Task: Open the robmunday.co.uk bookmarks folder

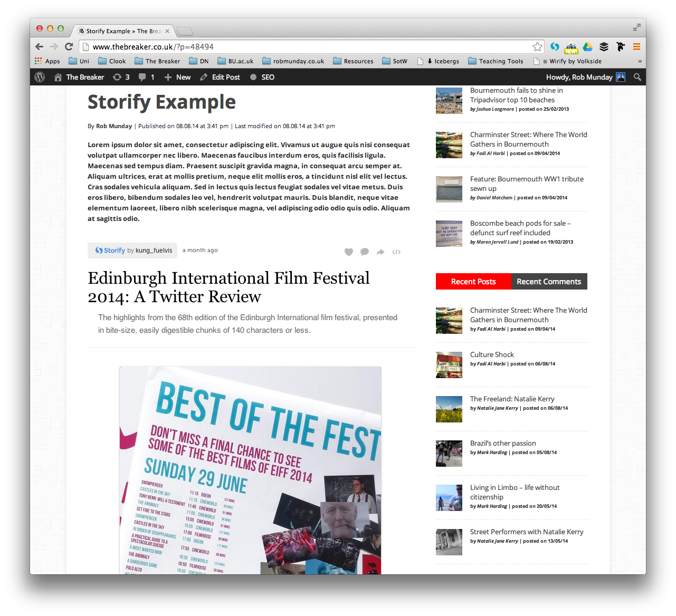Action: [x=293, y=61]
